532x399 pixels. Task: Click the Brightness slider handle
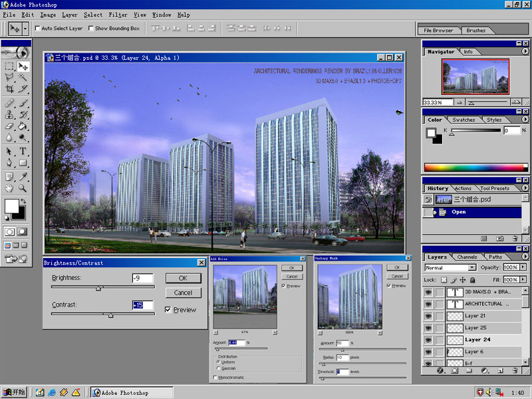98,289
